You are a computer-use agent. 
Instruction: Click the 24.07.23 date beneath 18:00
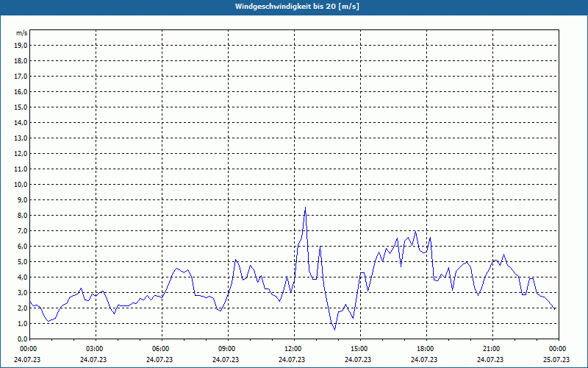[x=424, y=360]
